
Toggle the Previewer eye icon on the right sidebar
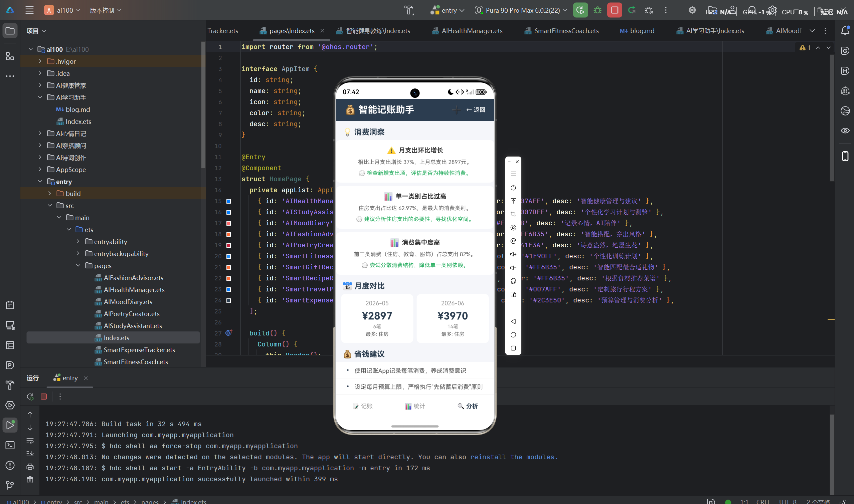(x=845, y=131)
